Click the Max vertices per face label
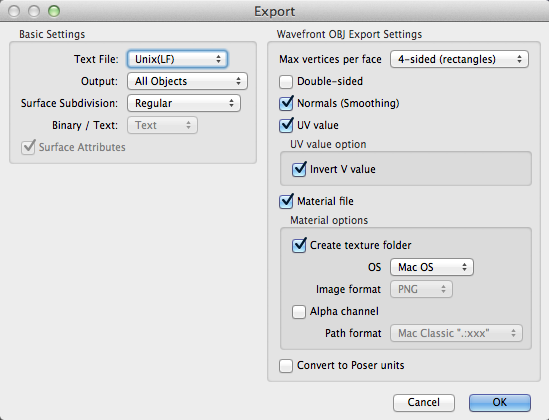Viewport: 549px width, 420px height. pos(330,60)
